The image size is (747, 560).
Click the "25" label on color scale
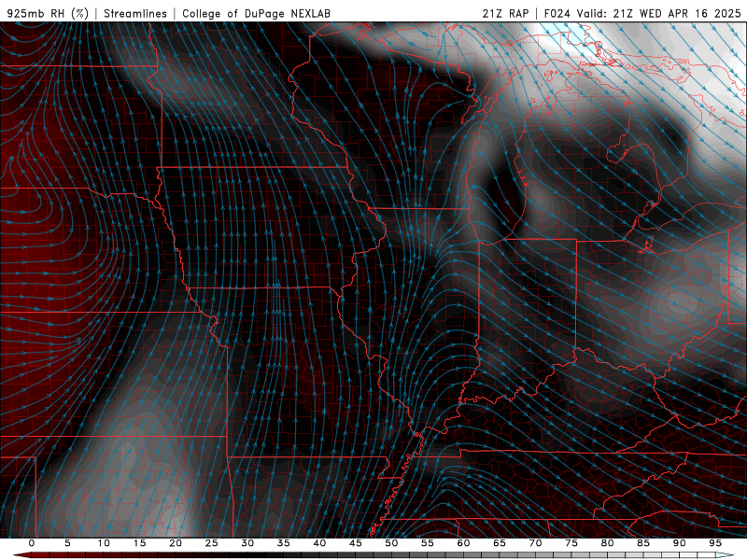click(212, 543)
